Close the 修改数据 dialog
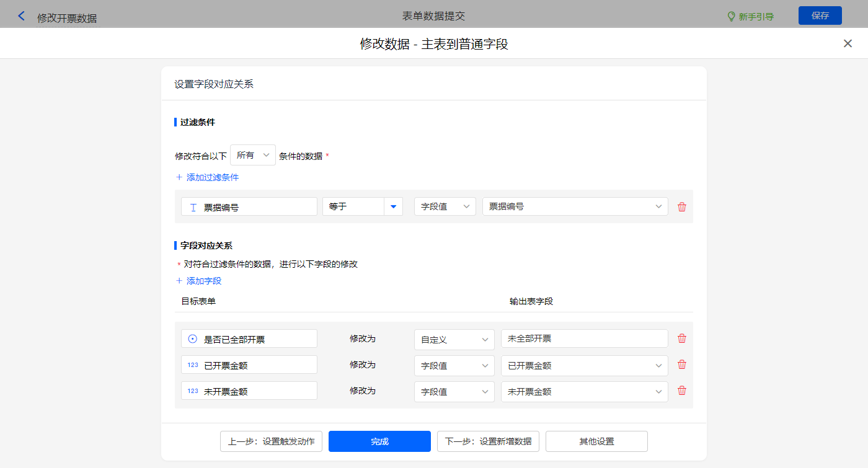868x468 pixels. 848,43
